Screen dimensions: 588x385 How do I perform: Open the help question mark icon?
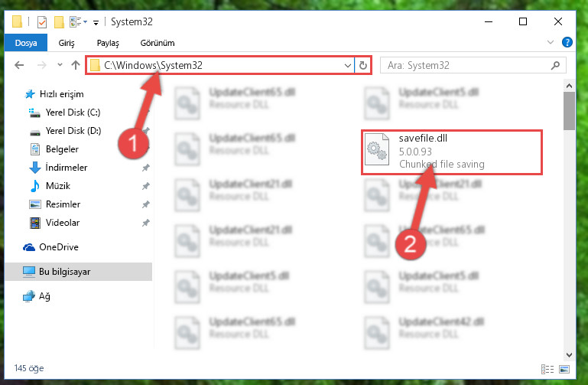567,42
